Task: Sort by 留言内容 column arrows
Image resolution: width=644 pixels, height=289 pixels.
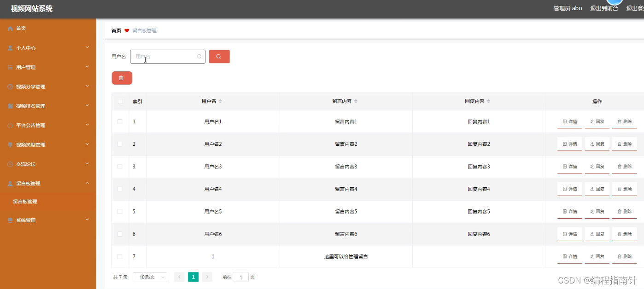Action: [x=356, y=101]
